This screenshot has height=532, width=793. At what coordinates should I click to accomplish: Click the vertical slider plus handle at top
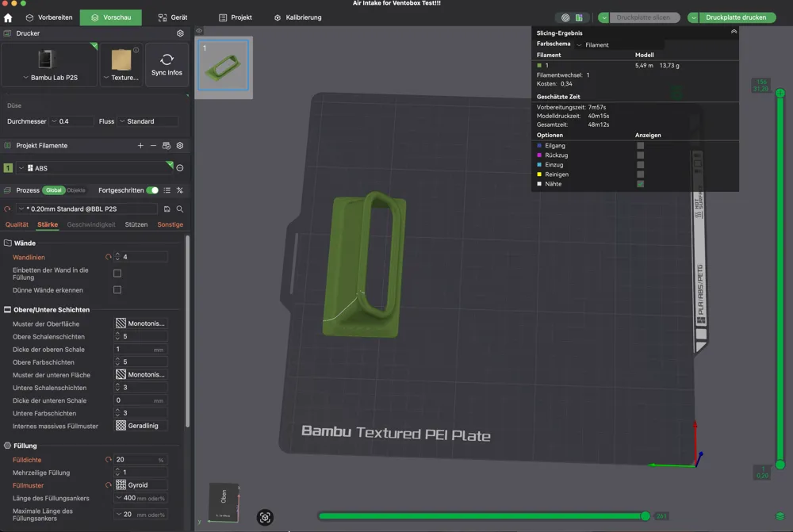coord(780,93)
